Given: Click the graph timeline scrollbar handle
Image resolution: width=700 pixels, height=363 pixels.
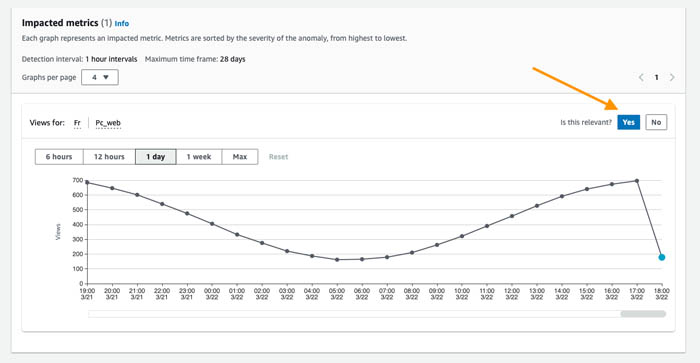Looking at the screenshot, I should 643,314.
